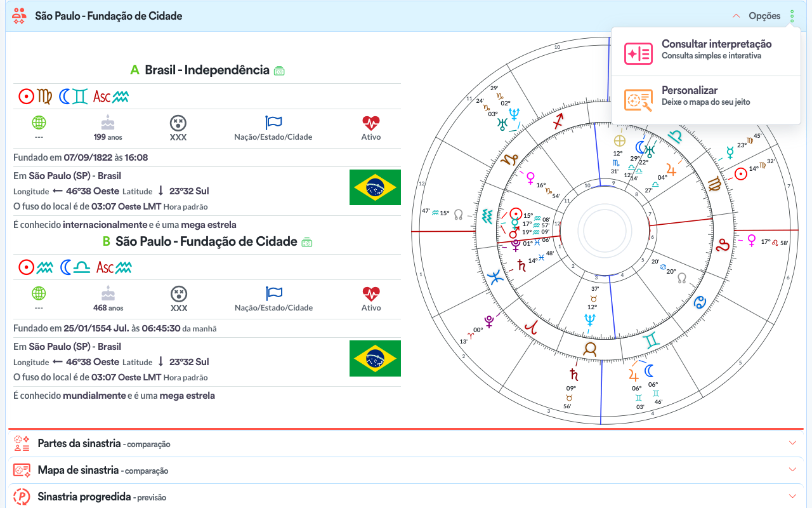Click the Sun symbol in the chart wheel center

click(516, 214)
